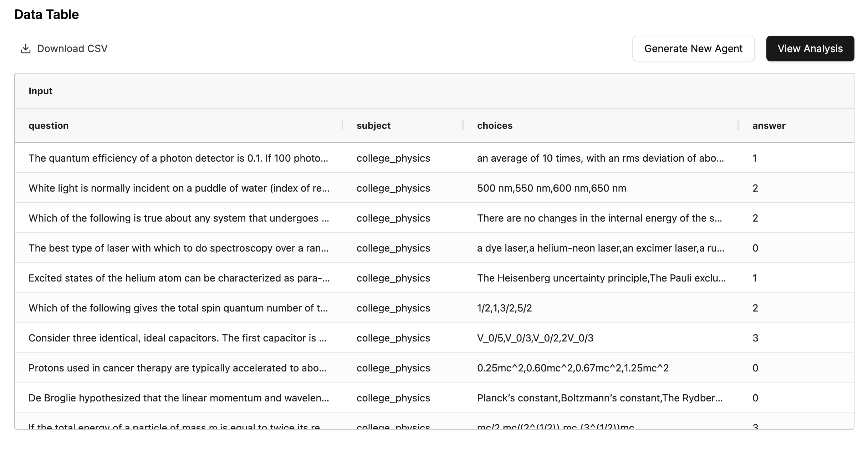Select the quantum efficiency photon detector question
The image size is (868, 466).
click(x=178, y=158)
